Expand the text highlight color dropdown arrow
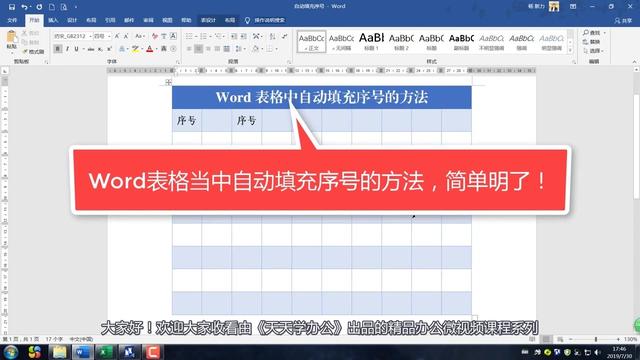Viewport: 640px width, 360px height. click(x=142, y=49)
